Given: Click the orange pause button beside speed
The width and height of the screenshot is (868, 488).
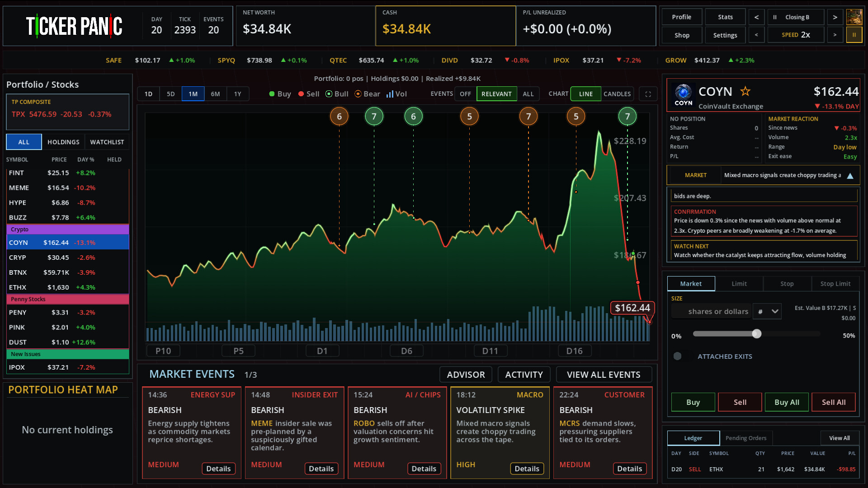Looking at the screenshot, I should point(854,35).
